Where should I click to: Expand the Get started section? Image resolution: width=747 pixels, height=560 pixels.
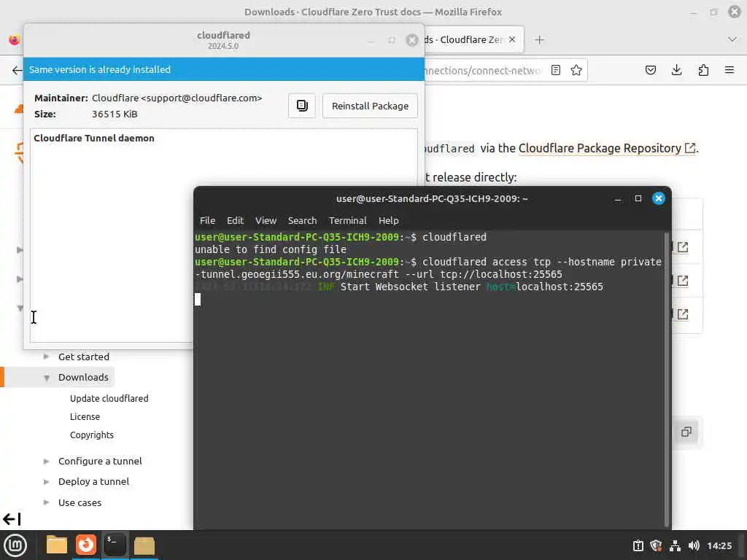[46, 357]
